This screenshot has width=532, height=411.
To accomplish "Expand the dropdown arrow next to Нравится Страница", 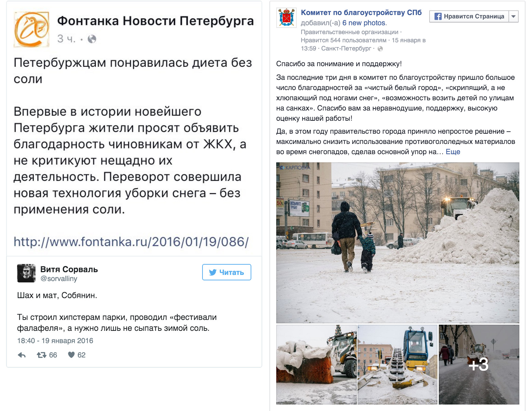I will [514, 16].
